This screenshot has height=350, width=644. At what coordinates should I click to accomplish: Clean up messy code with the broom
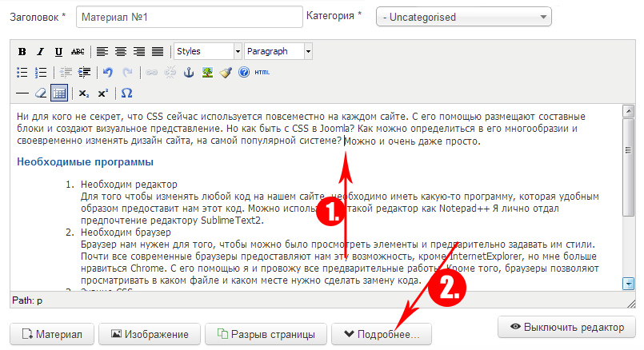(226, 73)
